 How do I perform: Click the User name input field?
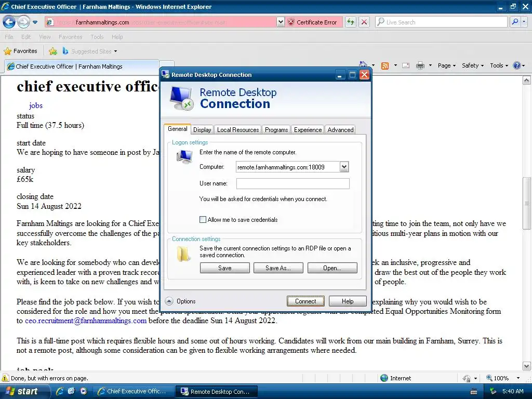[293, 183]
